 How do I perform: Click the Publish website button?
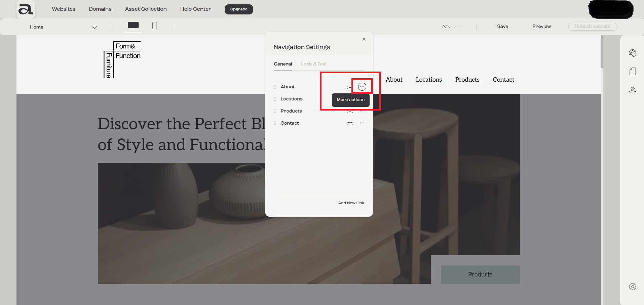pos(593,27)
